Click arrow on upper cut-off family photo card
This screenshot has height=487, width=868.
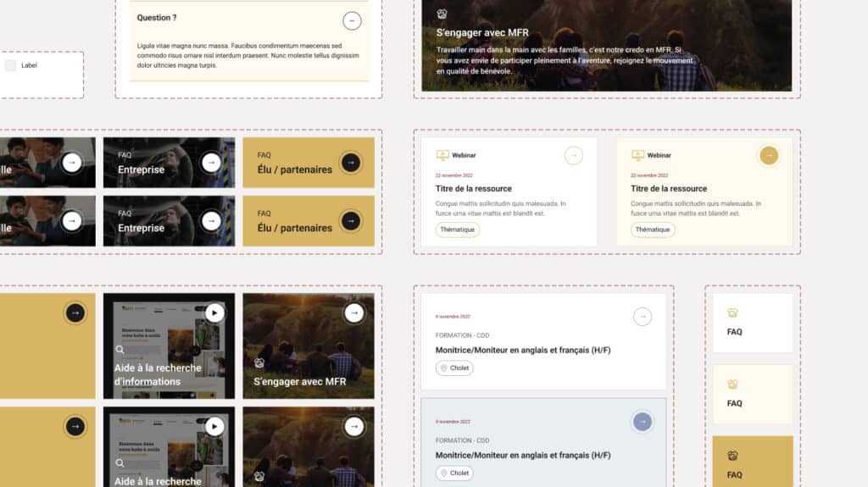71,163
